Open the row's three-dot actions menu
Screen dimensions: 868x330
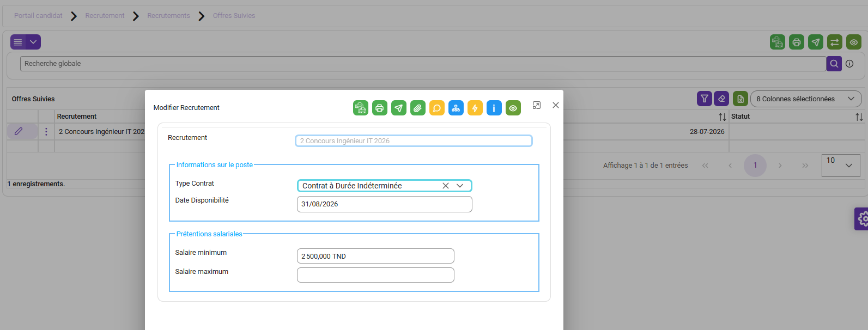click(x=46, y=131)
